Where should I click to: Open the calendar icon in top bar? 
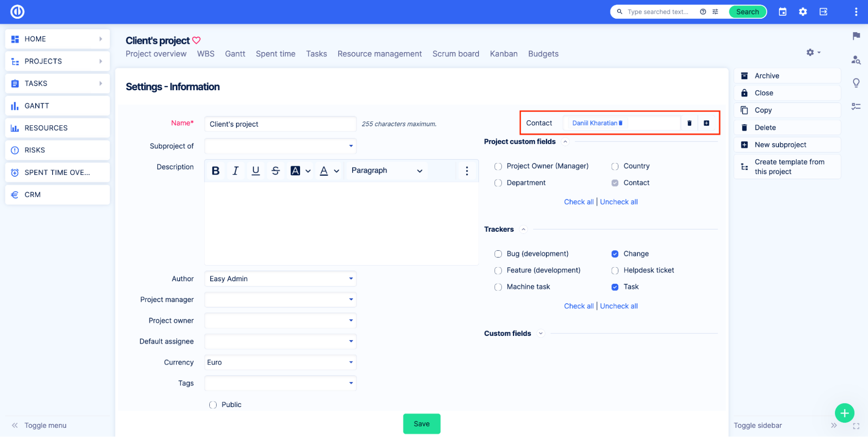[x=782, y=12]
